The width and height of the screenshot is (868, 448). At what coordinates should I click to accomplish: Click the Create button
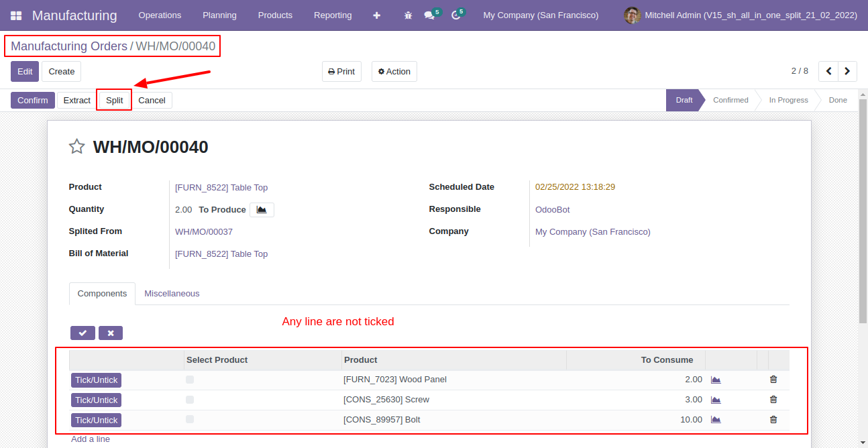coord(61,72)
